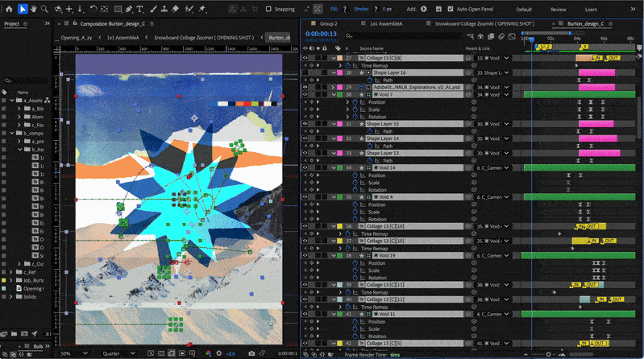Collapse the Void 7 layer properties
Viewport: 644px width, 359px height.
click(334, 94)
